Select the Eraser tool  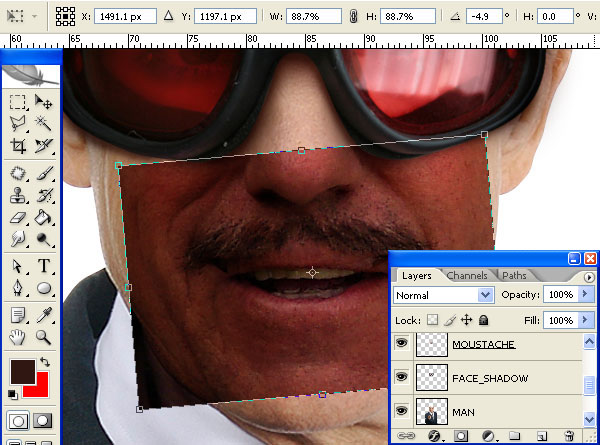(18, 218)
